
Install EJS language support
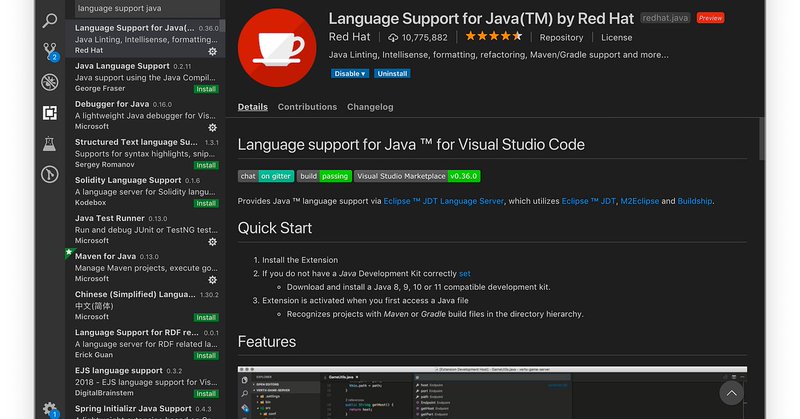tap(206, 394)
